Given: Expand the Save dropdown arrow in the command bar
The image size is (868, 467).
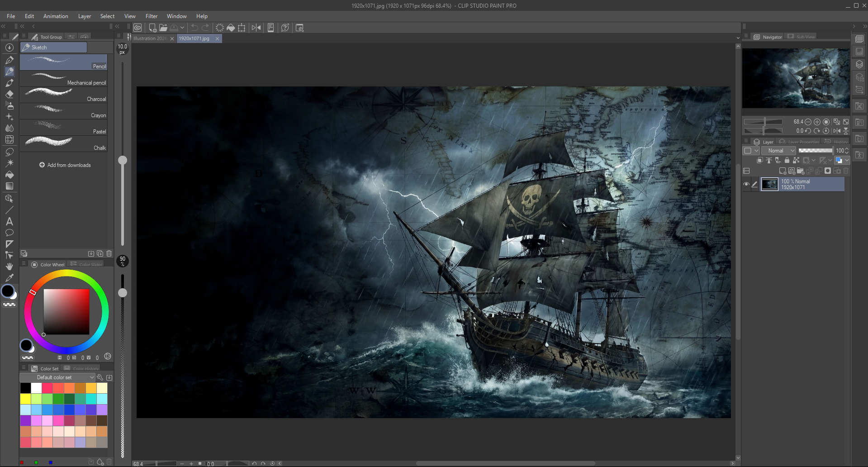Looking at the screenshot, I should tap(182, 28).
